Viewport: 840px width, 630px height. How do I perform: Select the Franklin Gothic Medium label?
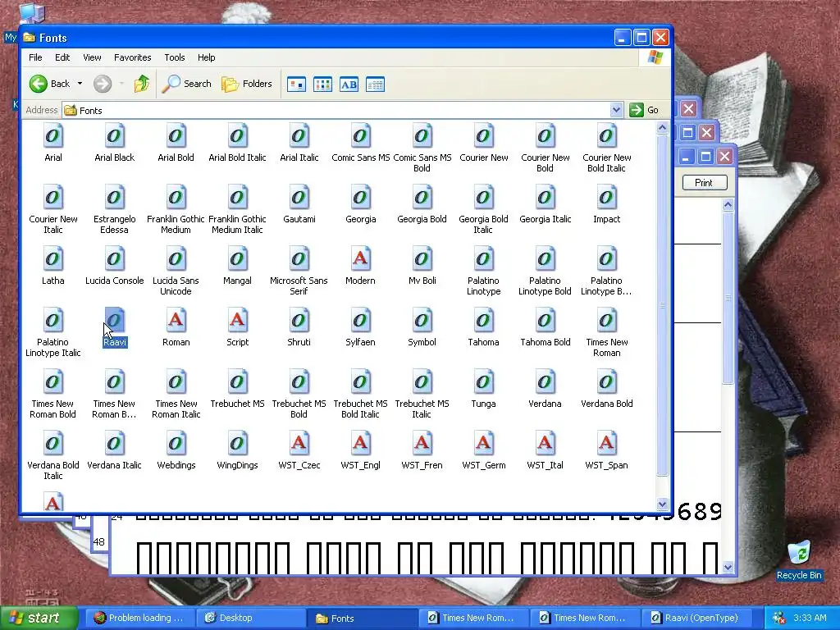176,224
